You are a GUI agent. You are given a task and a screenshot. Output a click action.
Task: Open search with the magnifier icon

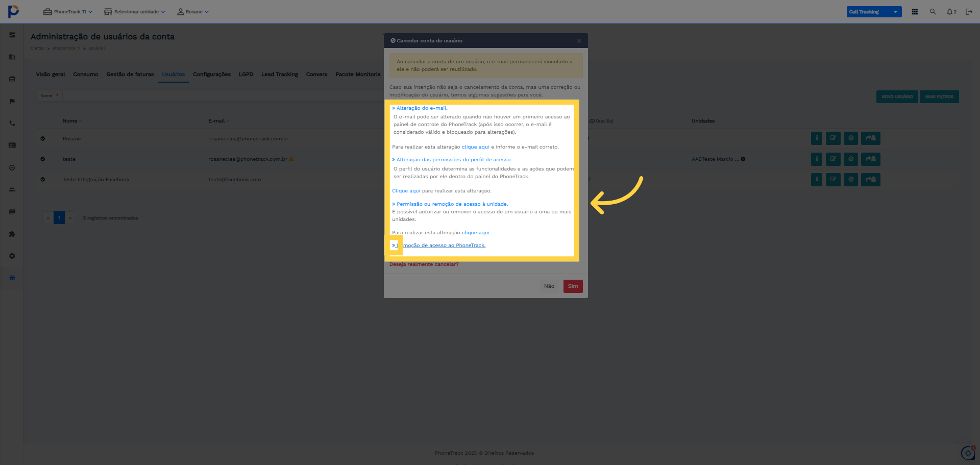(933, 12)
